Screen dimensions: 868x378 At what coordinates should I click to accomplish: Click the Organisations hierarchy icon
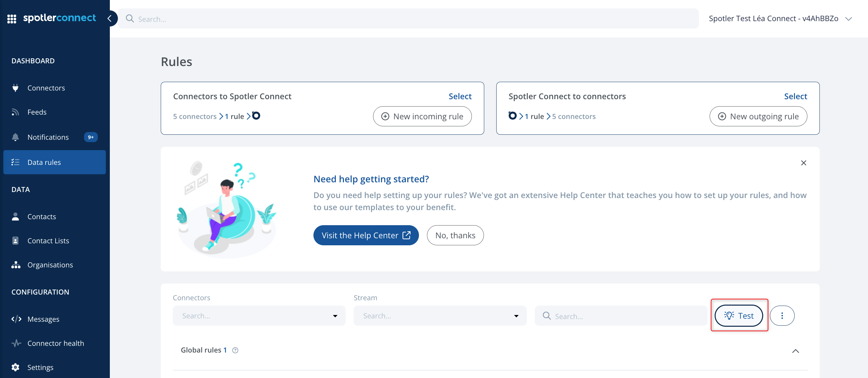click(15, 265)
